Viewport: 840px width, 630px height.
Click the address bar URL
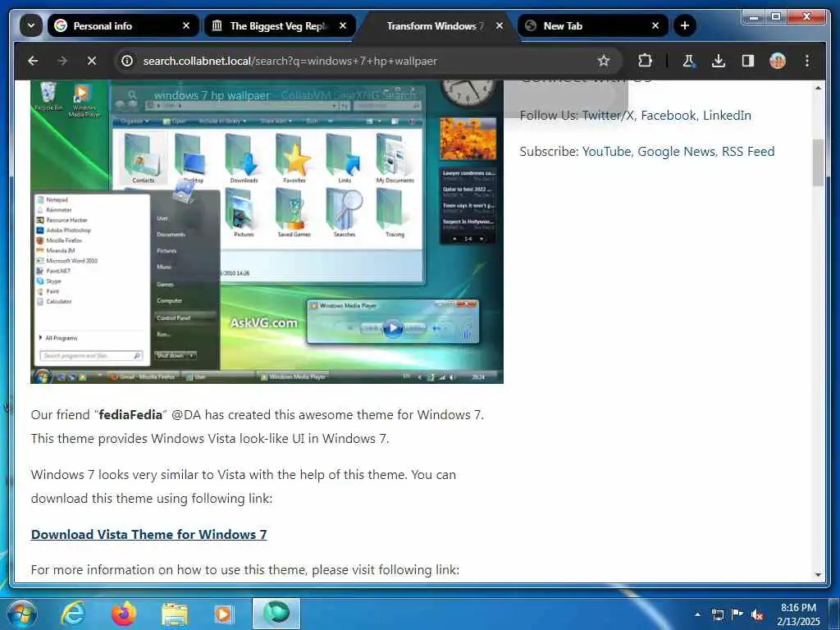pyautogui.click(x=290, y=61)
